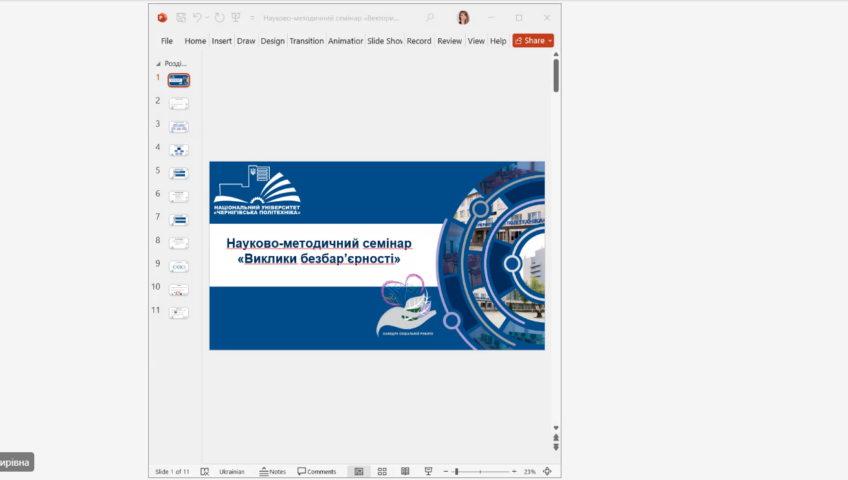Select slide 8 thumbnail
The image size is (848, 480).
point(178,243)
